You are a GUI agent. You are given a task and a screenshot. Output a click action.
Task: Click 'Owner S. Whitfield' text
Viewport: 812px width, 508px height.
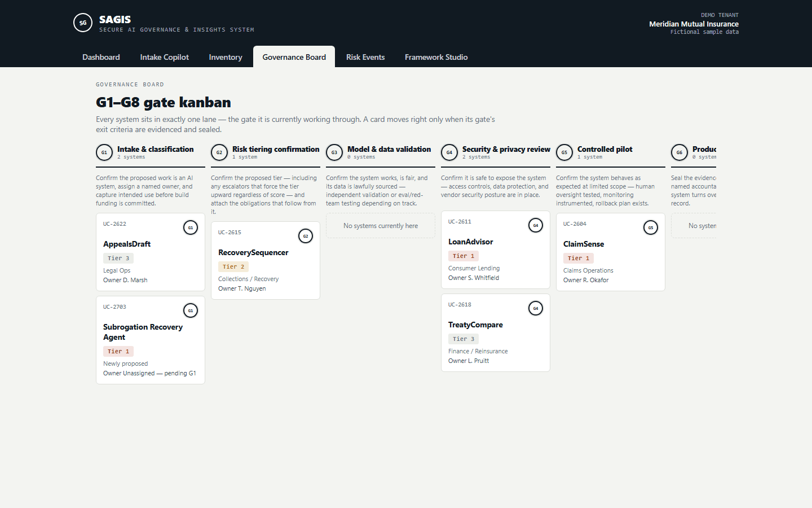coord(474,278)
